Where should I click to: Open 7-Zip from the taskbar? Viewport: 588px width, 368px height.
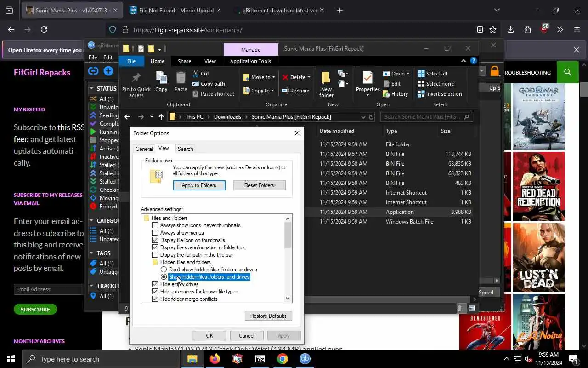[x=260, y=359]
